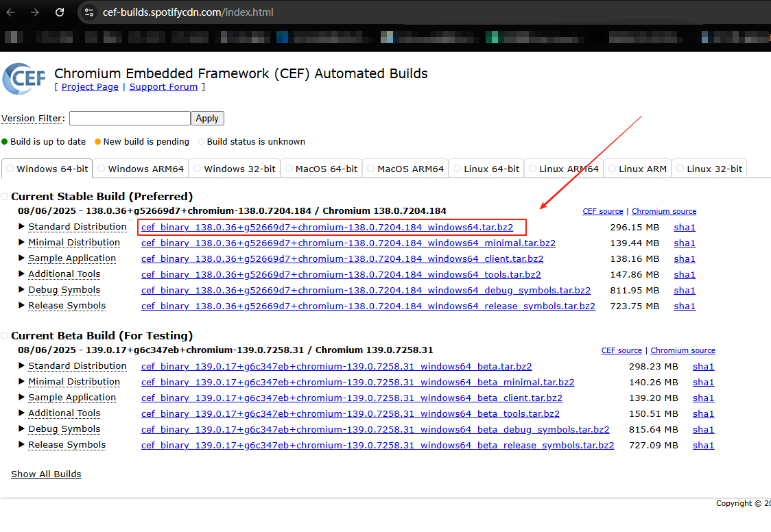Screen dimensions: 771x532
Task: Download 139.0.17 beta_debug_symbols.tar.bz2 file
Action: [x=375, y=429]
